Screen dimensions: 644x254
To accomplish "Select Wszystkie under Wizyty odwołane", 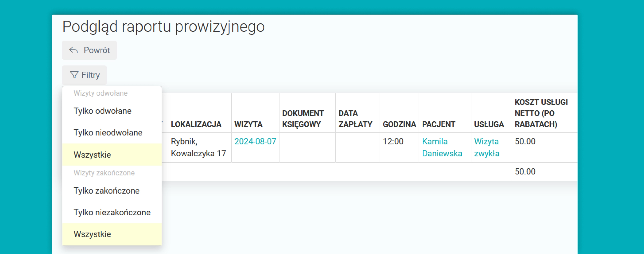I will 112,155.
